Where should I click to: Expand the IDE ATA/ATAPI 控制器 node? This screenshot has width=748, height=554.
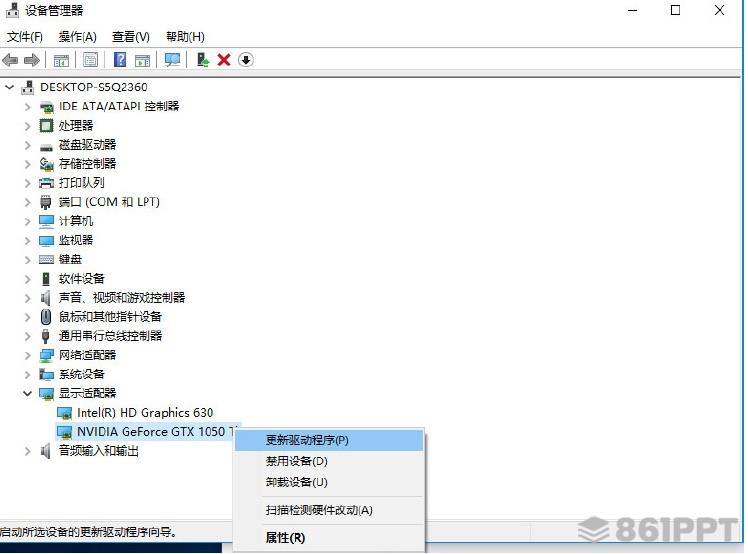(28, 106)
